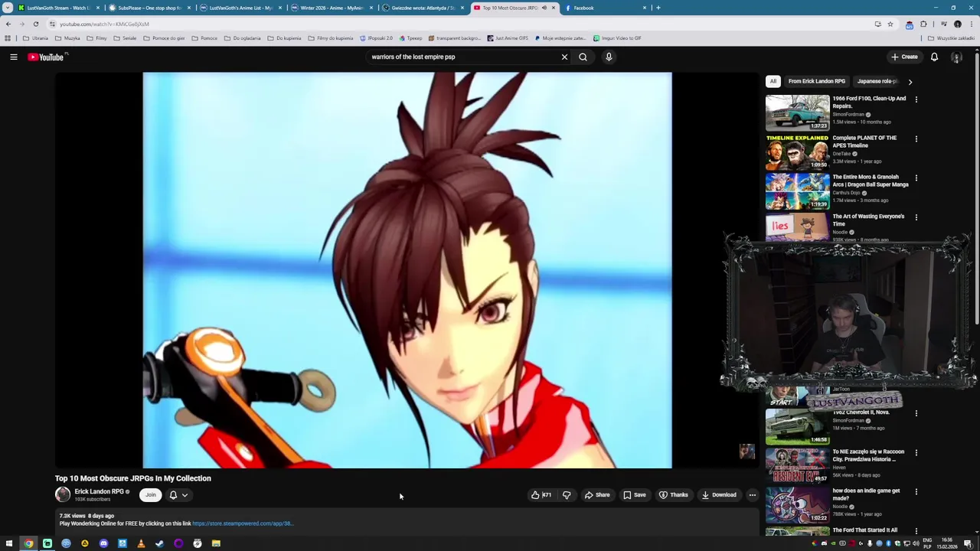Join the Erick Landon RPG channel
980x551 pixels.
[151, 495]
